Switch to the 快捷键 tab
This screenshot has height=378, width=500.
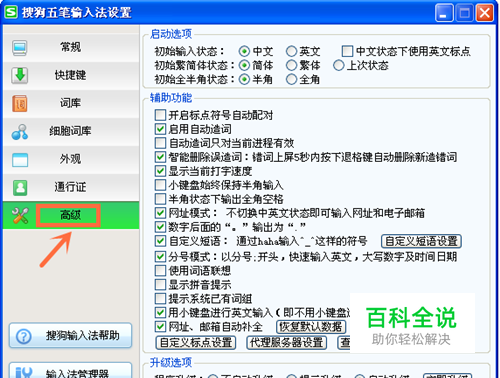pyautogui.click(x=71, y=75)
